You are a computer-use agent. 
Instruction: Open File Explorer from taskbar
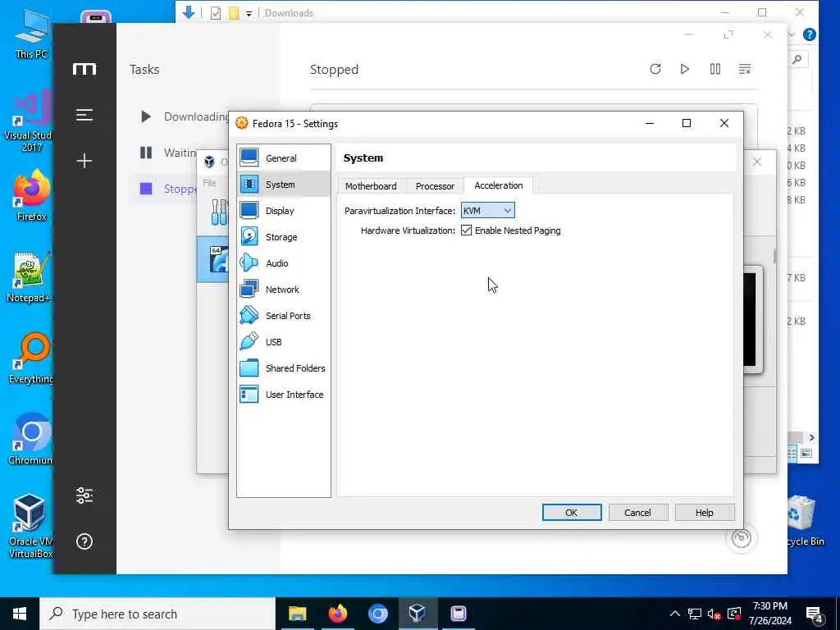(297, 614)
